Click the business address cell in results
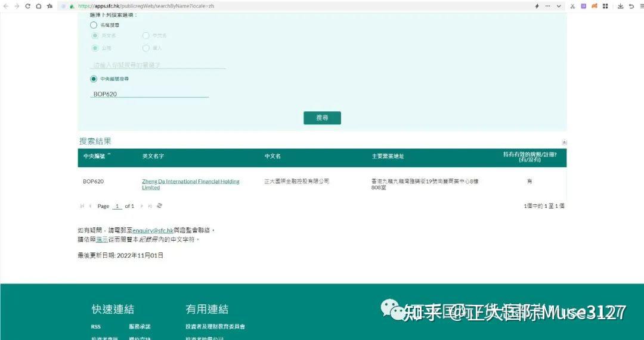 point(425,184)
